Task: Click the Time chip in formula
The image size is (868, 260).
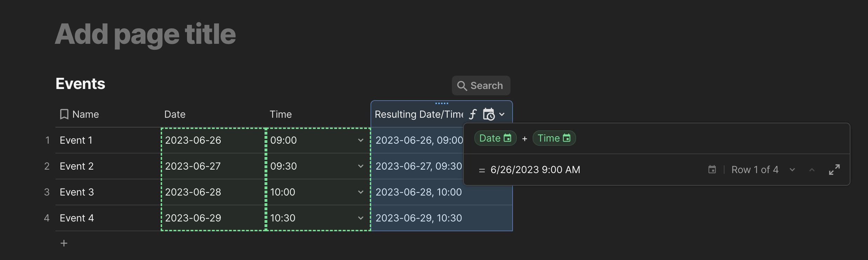Action: [554, 138]
